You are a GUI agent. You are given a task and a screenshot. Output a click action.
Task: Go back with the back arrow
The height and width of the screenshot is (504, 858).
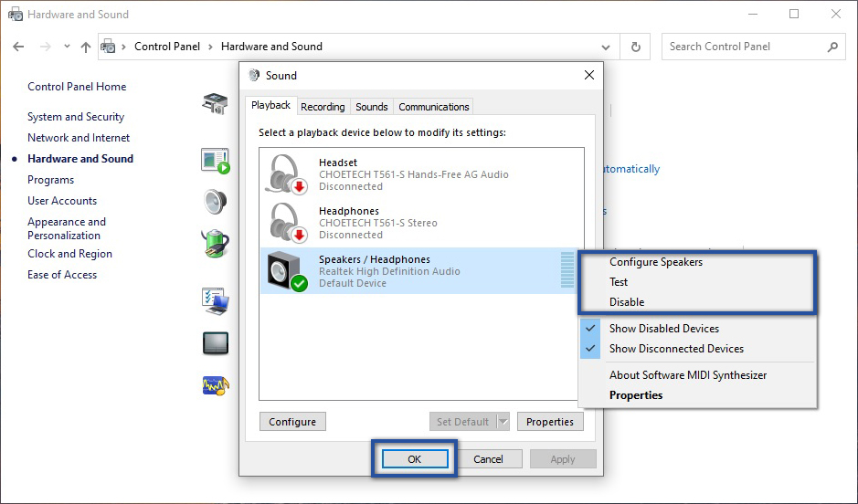click(x=18, y=47)
